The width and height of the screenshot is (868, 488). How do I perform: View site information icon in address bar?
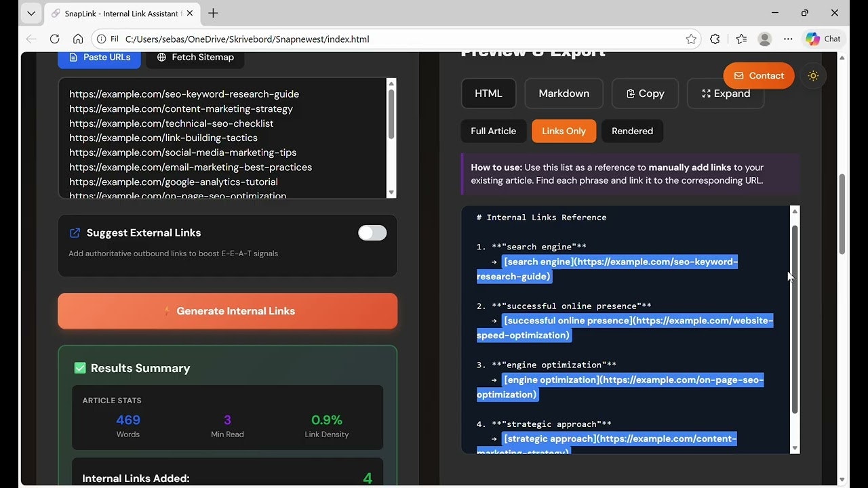coord(102,39)
